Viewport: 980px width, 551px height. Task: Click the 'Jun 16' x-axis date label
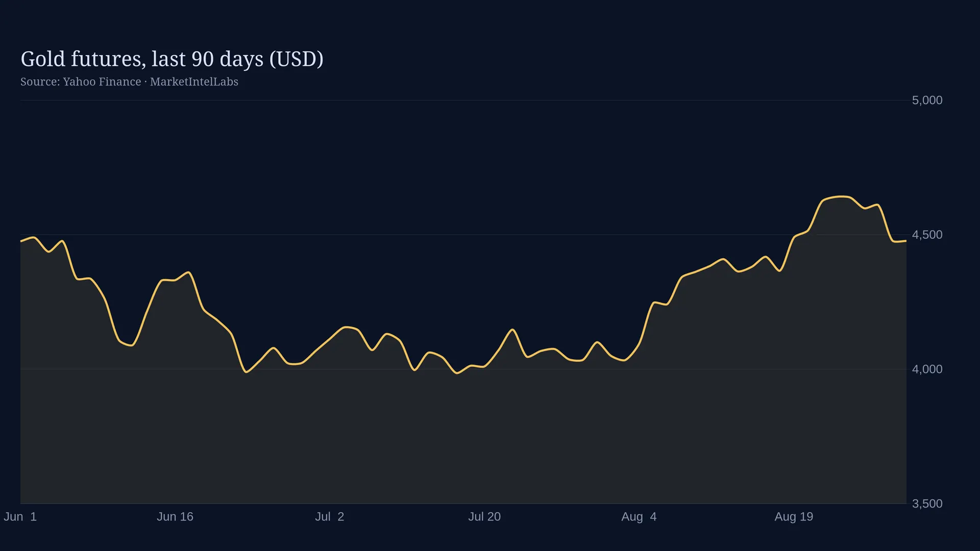[175, 517]
